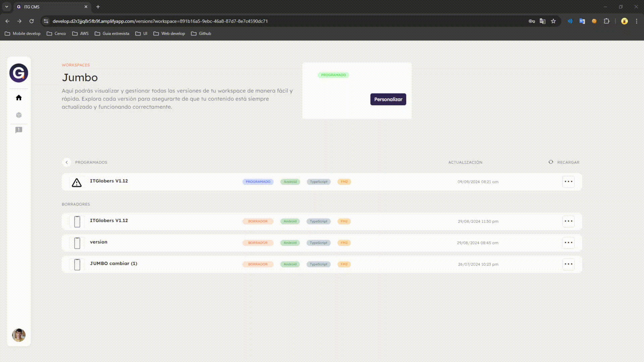The width and height of the screenshot is (644, 362).
Task: Open the programmed ITGlobers V1.12 name
Action: pyautogui.click(x=109, y=181)
